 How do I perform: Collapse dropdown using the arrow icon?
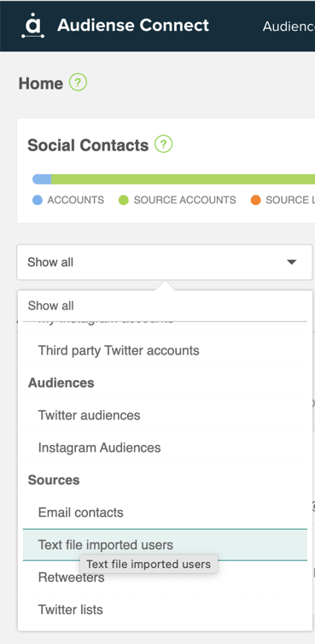pos(292,262)
